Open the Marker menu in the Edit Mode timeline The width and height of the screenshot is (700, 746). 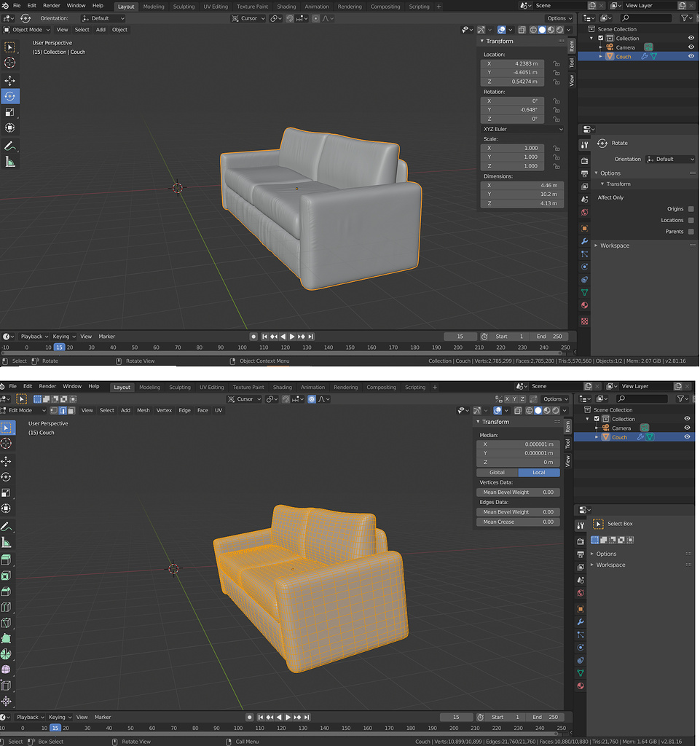coord(103,717)
